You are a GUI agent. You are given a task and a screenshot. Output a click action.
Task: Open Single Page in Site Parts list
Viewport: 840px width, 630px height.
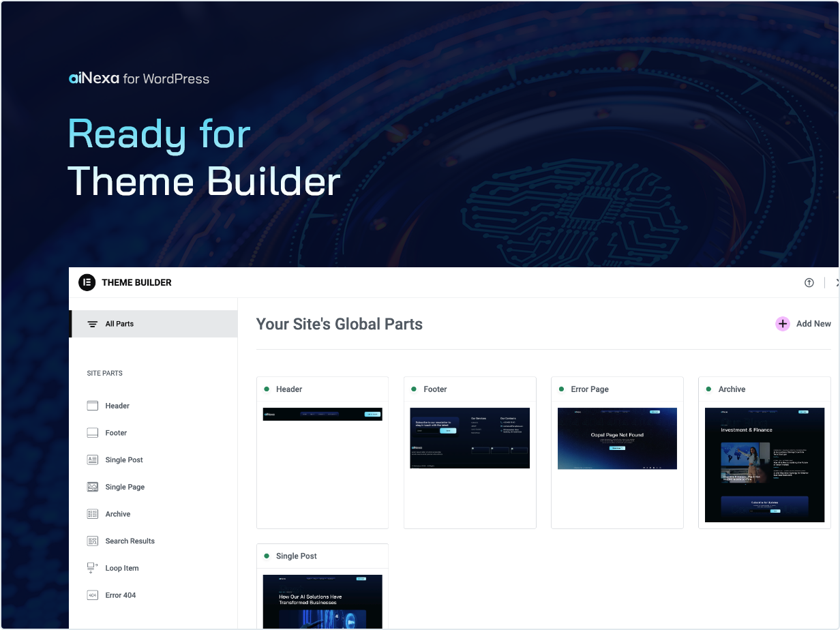click(x=125, y=487)
